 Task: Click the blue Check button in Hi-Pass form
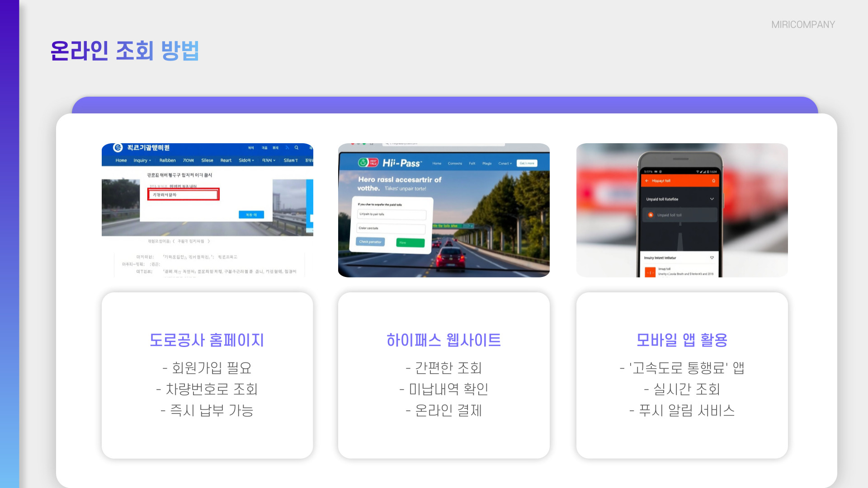click(370, 242)
